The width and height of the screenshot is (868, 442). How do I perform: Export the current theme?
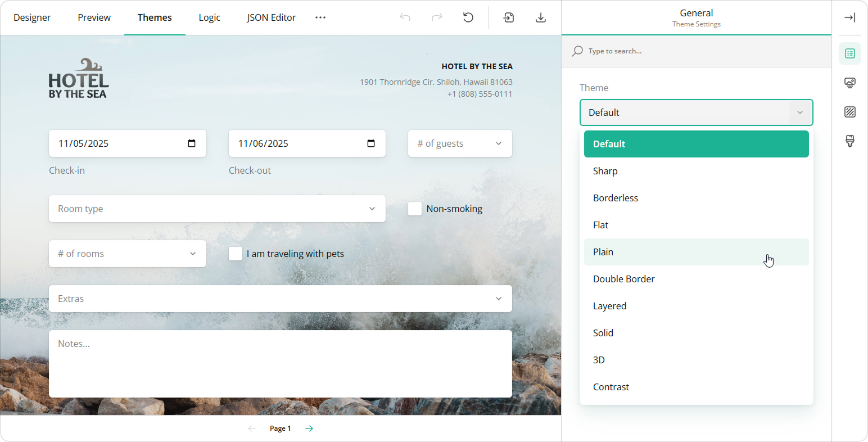tap(541, 17)
